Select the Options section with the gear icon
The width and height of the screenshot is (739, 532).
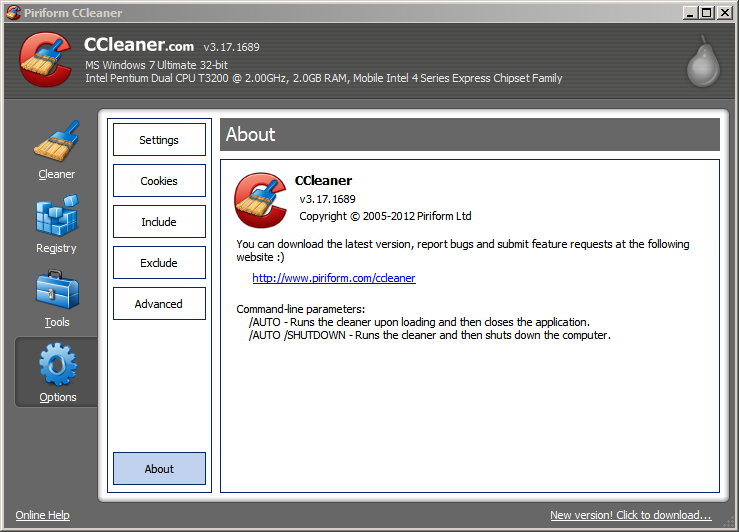click(57, 372)
